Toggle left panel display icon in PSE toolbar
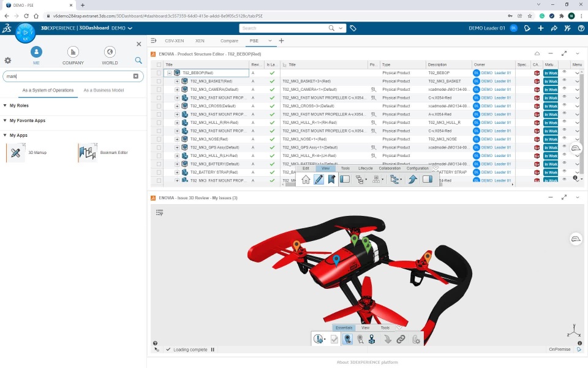Screen dimensions: 588x368 [x=345, y=180]
